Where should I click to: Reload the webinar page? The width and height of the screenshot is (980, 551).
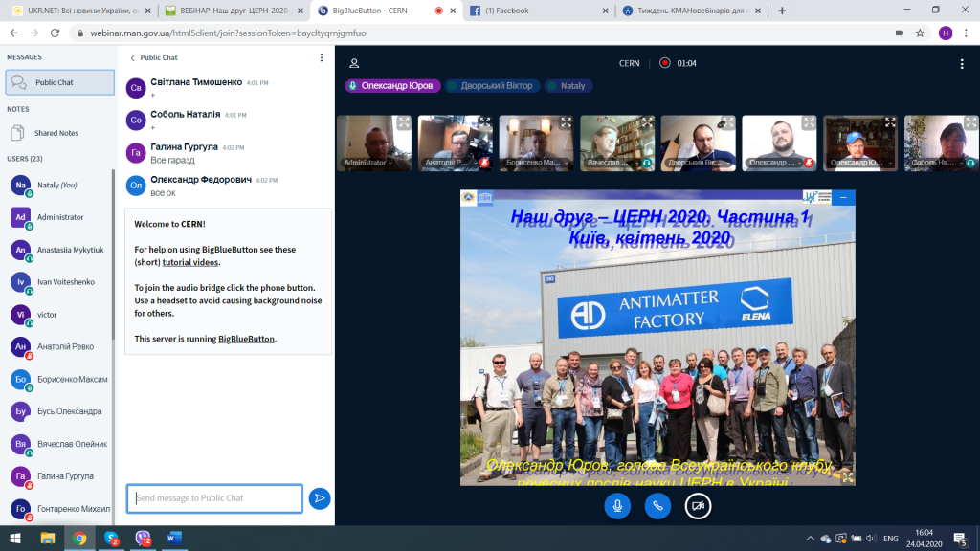tap(55, 33)
